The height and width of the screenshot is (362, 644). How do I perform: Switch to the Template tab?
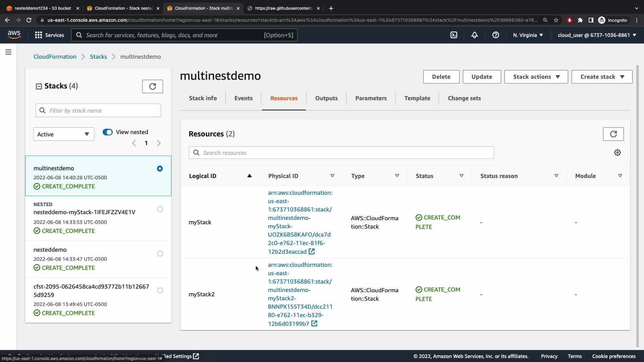coord(417,98)
